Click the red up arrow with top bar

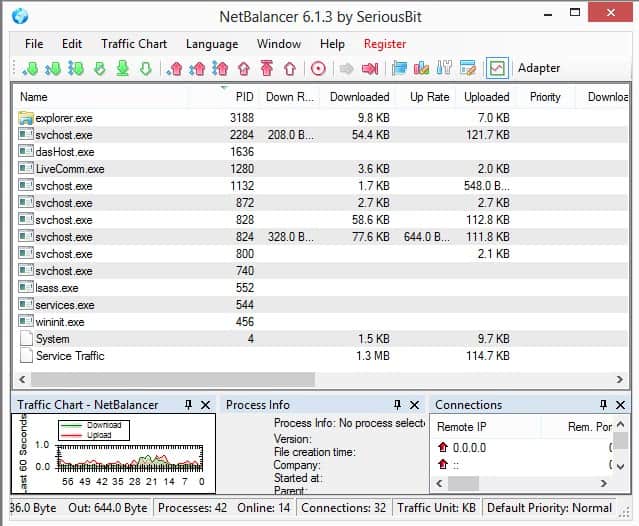pyautogui.click(x=267, y=68)
